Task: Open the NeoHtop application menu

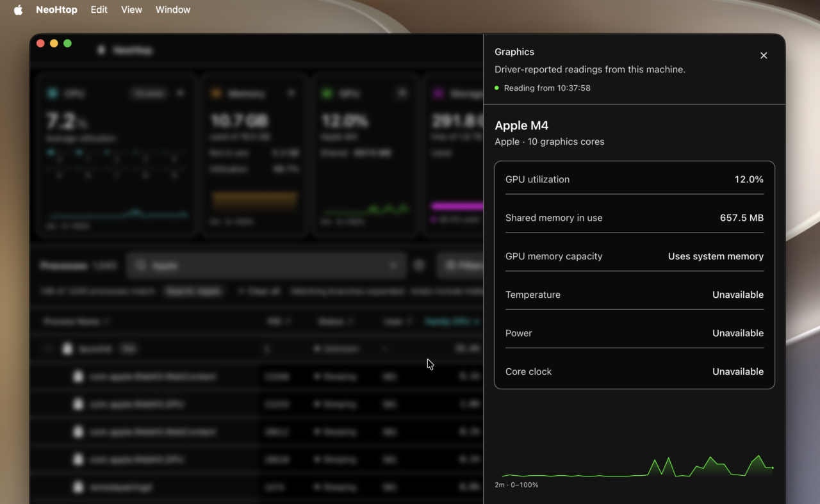Action: (x=56, y=10)
